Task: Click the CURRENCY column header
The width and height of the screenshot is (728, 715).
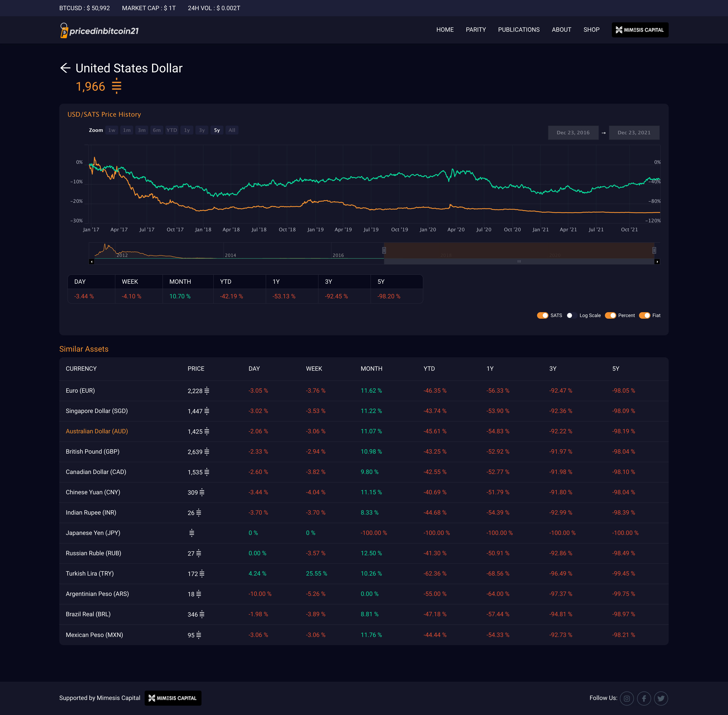Action: click(x=81, y=368)
